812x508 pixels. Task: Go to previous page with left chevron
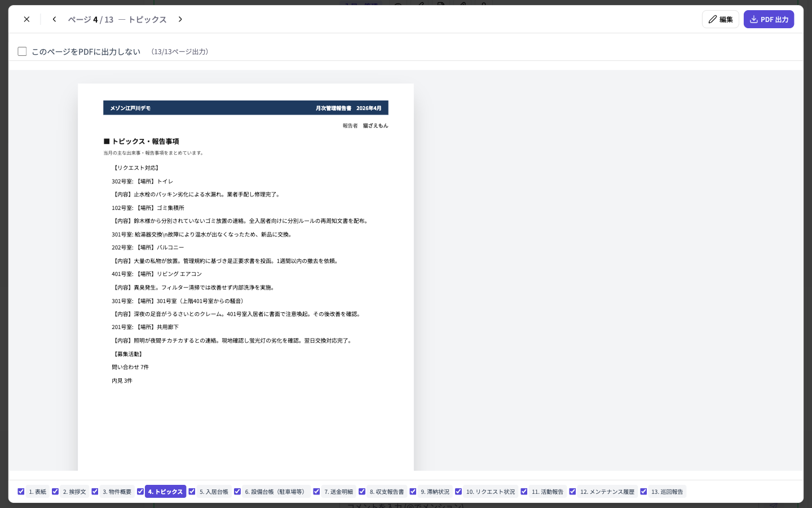click(x=54, y=19)
